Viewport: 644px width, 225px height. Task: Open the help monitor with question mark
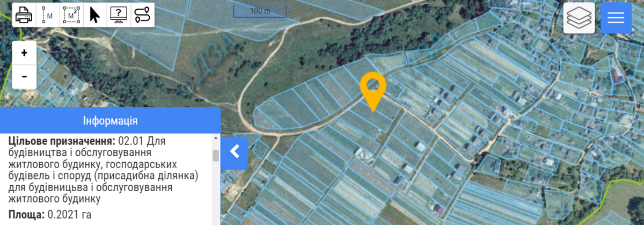119,15
